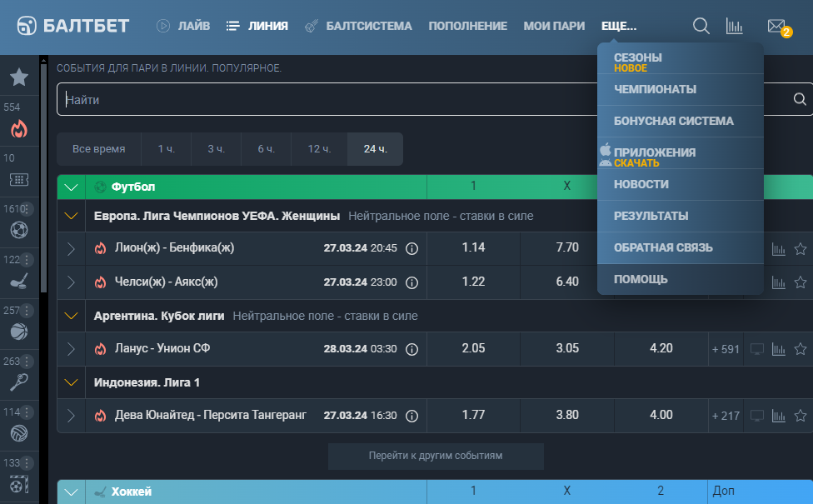This screenshot has width=813, height=504.
Task: Expand Лион(ж) - Бенфика(ж) event row
Action: (71, 249)
